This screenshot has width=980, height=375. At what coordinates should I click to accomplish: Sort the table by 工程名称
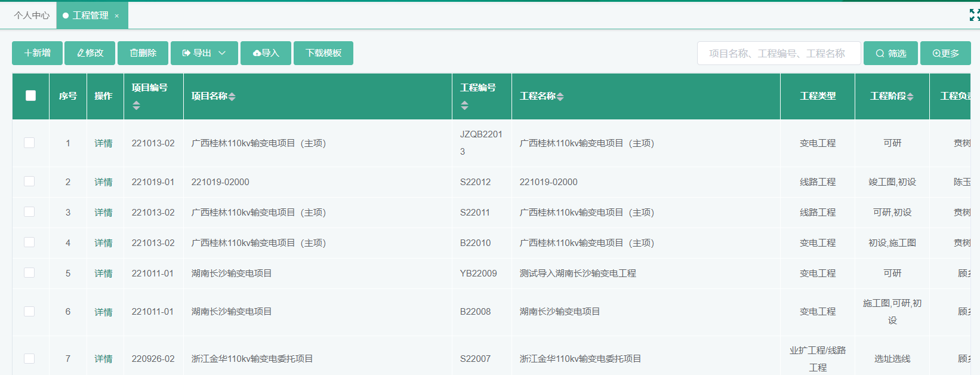pyautogui.click(x=560, y=97)
